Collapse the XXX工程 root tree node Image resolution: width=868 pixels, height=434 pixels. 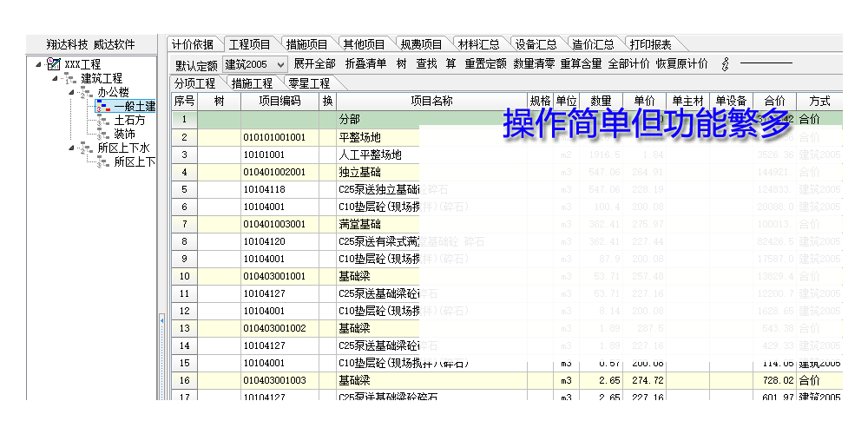(x=39, y=64)
